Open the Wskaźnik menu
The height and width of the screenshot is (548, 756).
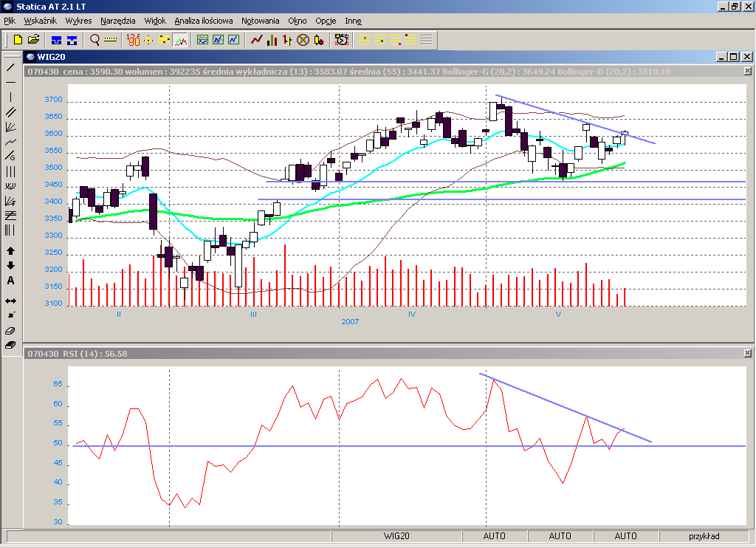40,21
